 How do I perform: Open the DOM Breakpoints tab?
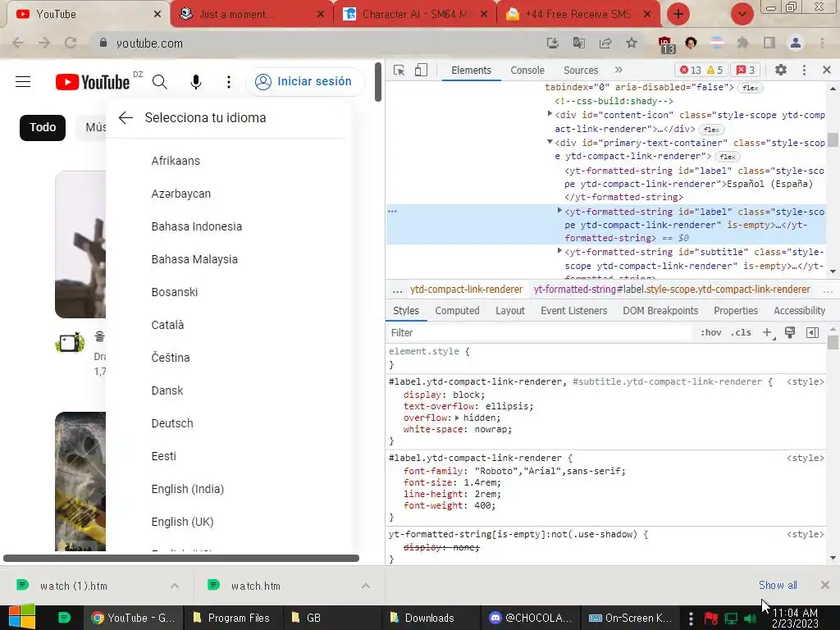[660, 311]
